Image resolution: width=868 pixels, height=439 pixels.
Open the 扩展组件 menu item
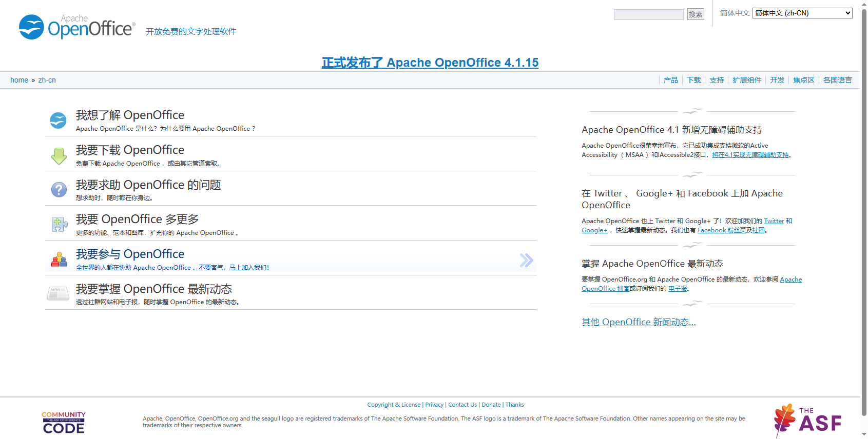pyautogui.click(x=747, y=80)
